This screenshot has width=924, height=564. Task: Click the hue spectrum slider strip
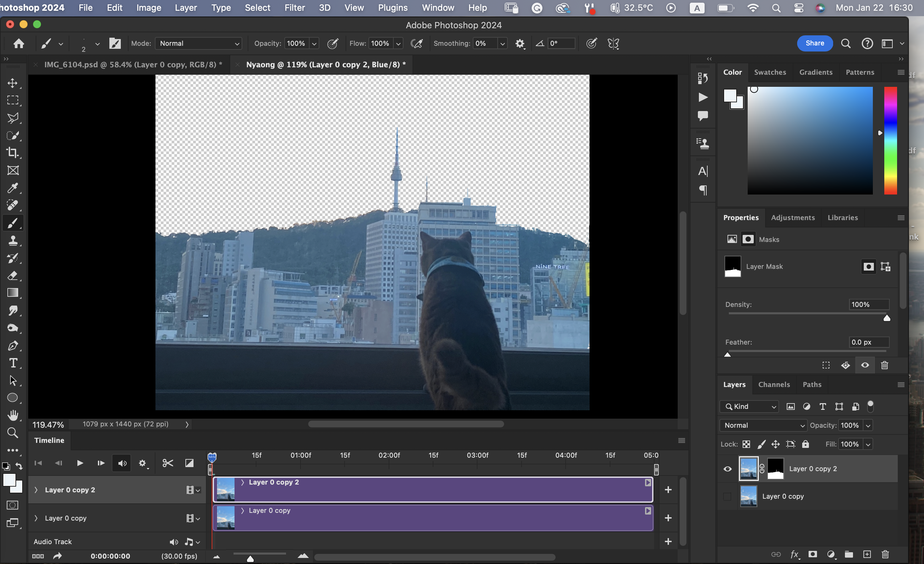pyautogui.click(x=890, y=141)
